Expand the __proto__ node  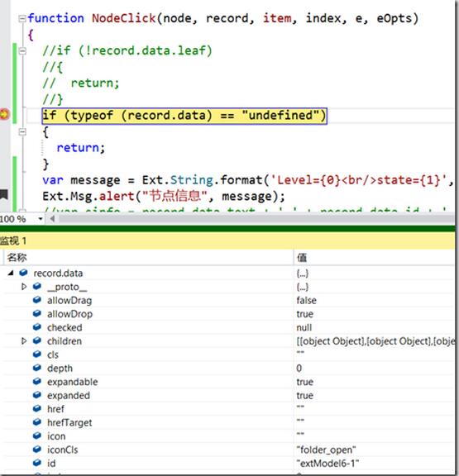pyautogui.click(x=24, y=287)
